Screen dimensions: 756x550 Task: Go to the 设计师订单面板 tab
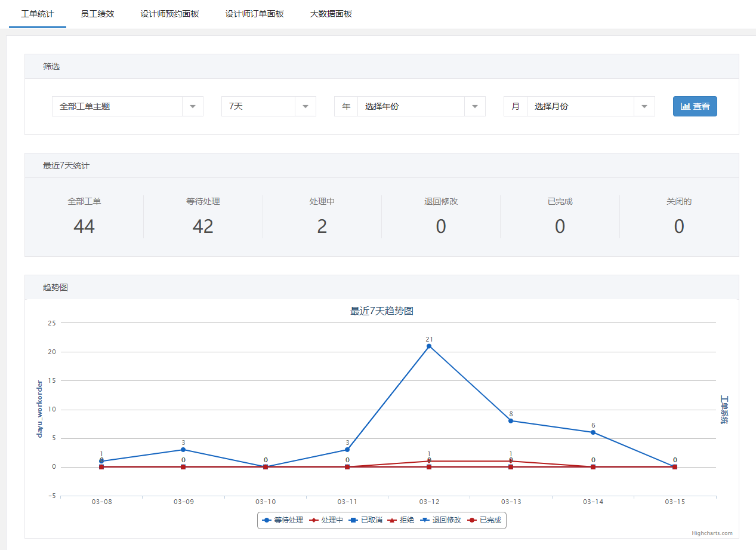254,14
